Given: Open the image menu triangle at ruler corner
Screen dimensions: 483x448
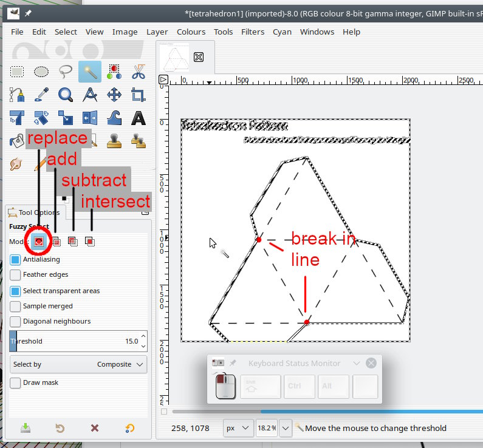Looking at the screenshot, I should click(x=163, y=80).
